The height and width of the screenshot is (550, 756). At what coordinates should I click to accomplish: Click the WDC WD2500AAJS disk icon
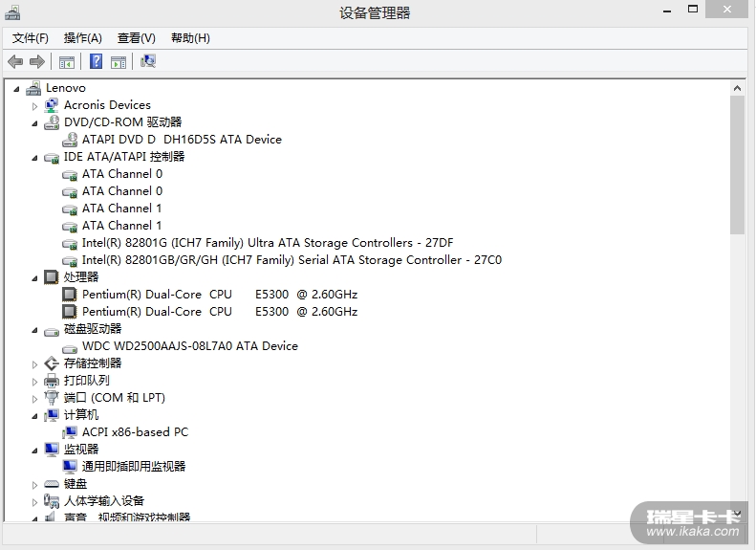pyautogui.click(x=70, y=349)
